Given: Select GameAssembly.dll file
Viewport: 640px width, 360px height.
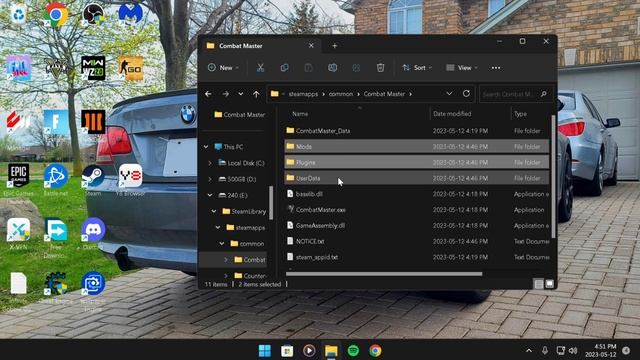Looking at the screenshot, I should [x=416, y=225].
